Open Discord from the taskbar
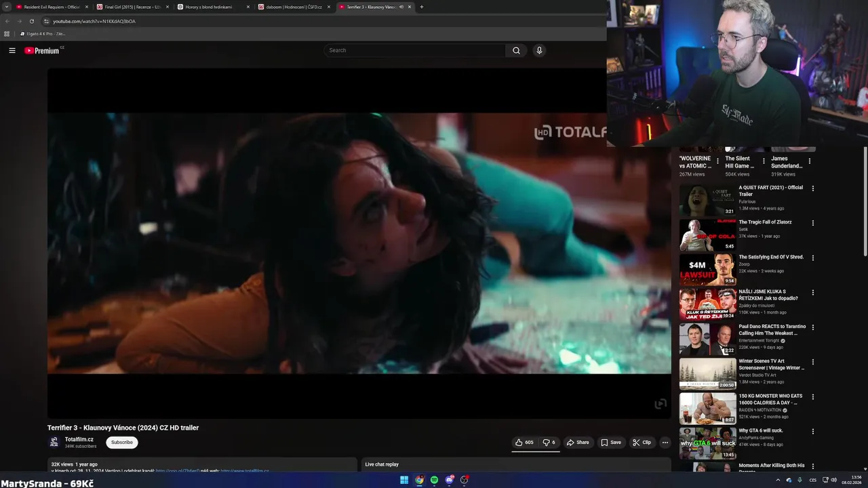The image size is (868, 488). pos(449,480)
